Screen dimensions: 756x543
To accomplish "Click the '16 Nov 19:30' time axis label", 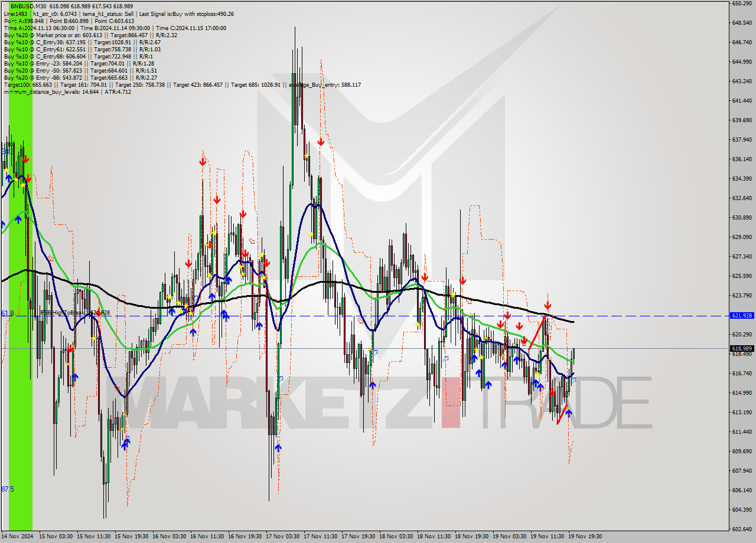I will 245,537.
